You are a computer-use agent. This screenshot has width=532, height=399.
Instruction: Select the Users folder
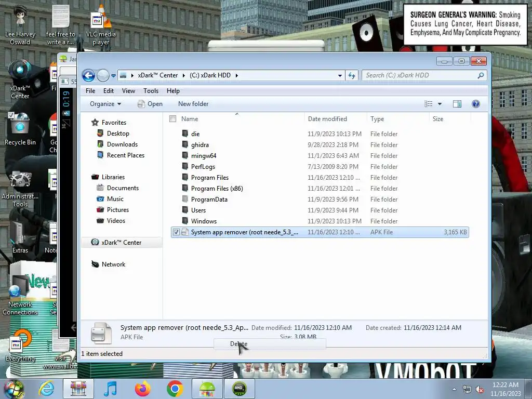coord(198,210)
